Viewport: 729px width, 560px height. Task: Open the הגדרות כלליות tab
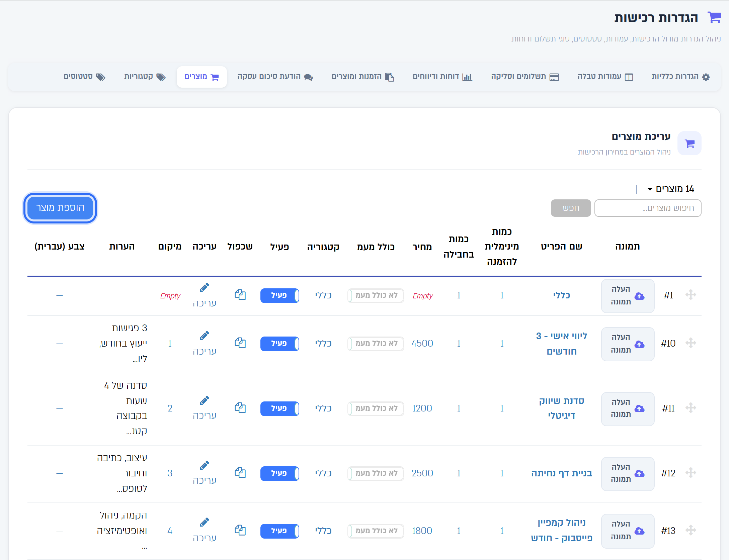pos(680,77)
